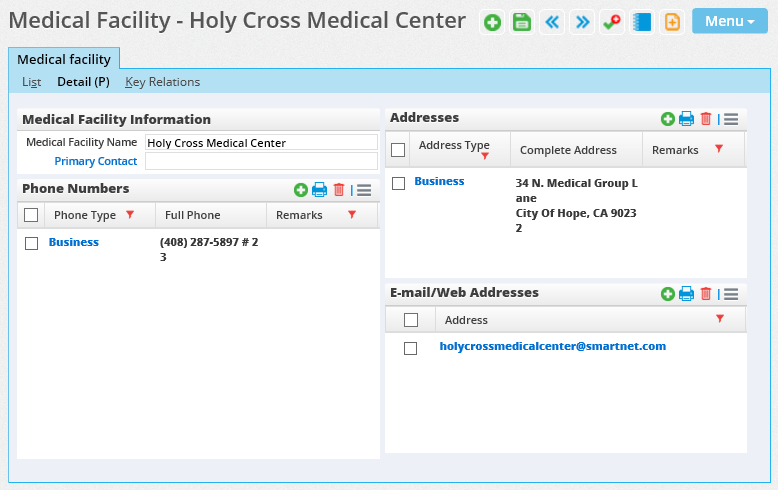This screenshot has width=778, height=490.
Task: Select the Detail (P) sub-tab
Action: (x=83, y=82)
